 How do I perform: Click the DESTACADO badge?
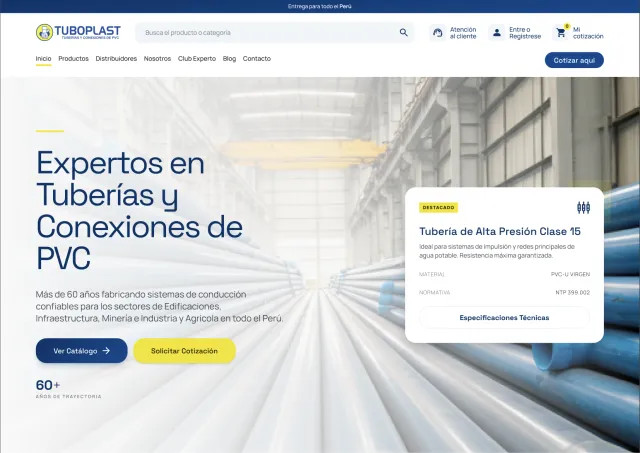click(x=438, y=207)
